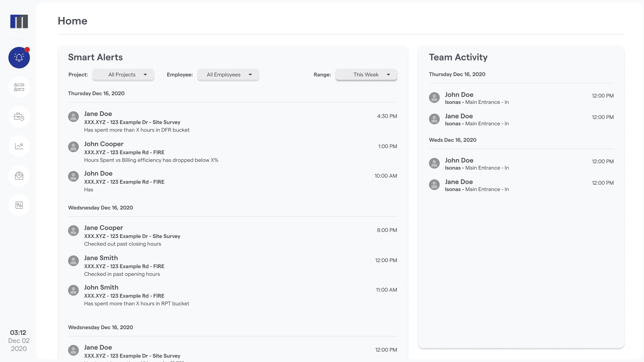Click the app logo icon top-left
The height and width of the screenshot is (362, 644).
19,21
